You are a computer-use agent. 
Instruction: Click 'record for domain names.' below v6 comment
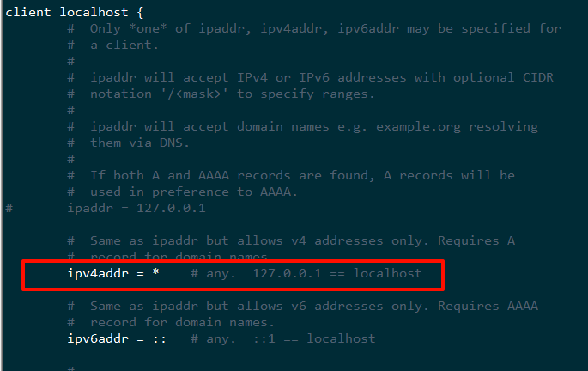(x=182, y=323)
